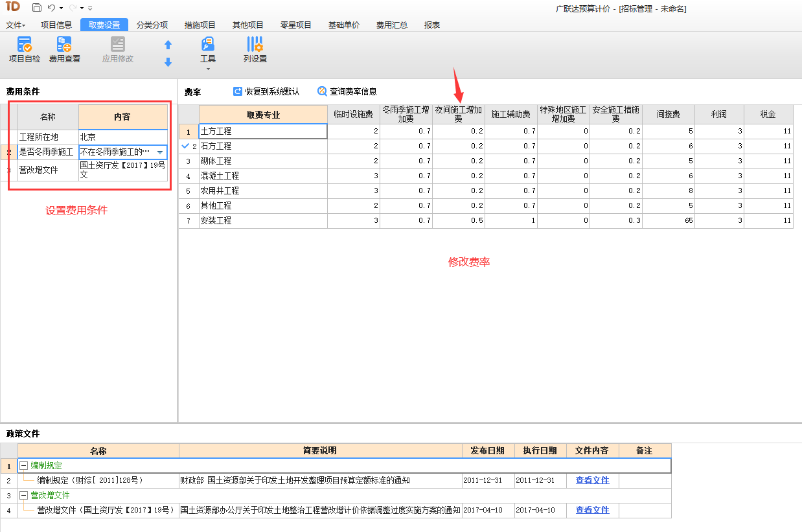Click the checkmark beside 石方工程 row
This screenshot has height=532, width=802.
(x=185, y=146)
